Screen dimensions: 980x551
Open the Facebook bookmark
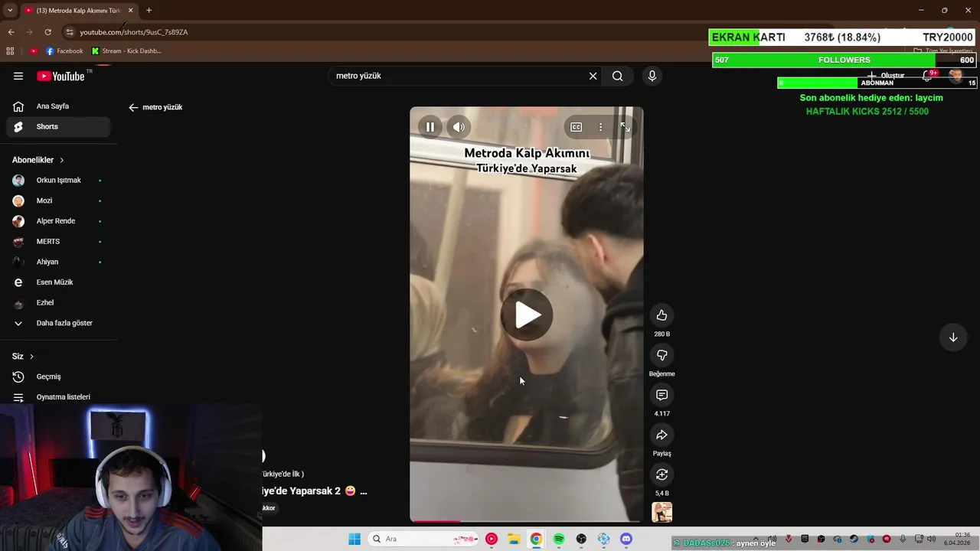click(64, 51)
